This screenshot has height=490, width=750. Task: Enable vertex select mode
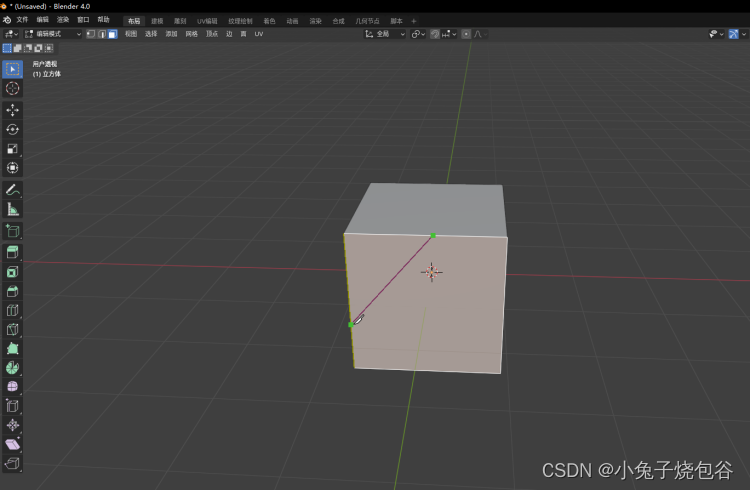91,34
